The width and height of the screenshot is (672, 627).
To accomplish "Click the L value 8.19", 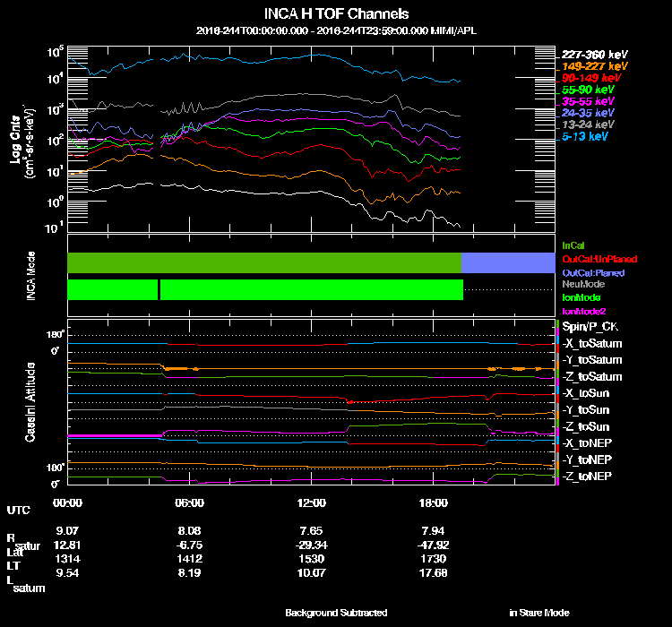I will point(189,572).
